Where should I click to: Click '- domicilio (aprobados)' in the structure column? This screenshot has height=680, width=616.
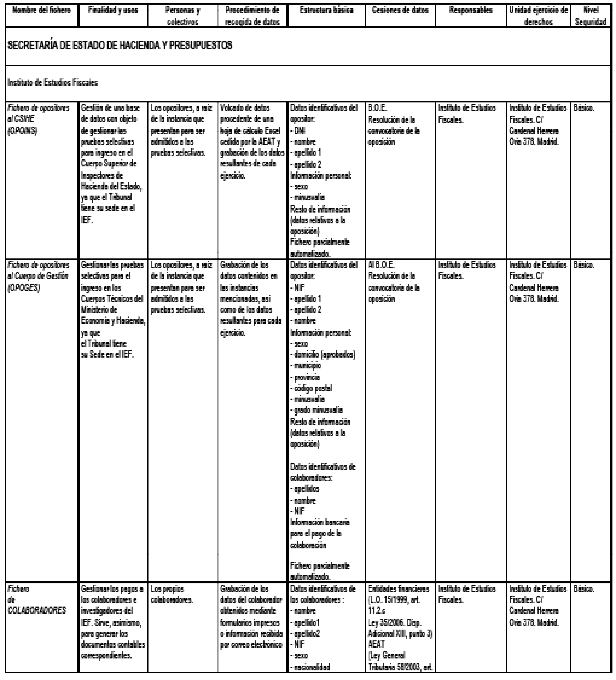pyautogui.click(x=322, y=355)
